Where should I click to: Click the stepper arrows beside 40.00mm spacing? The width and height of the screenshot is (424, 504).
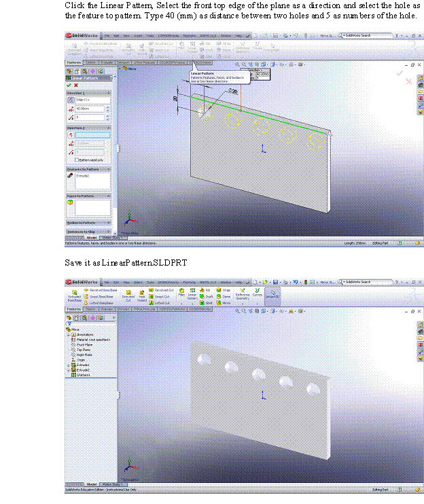108,109
